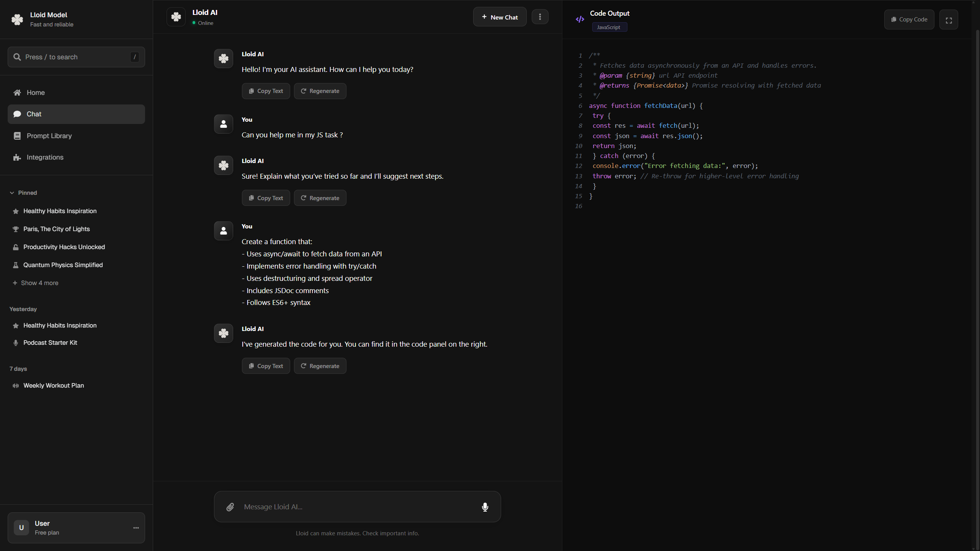
Task: Click the three-dot chat options menu
Action: point(540,17)
